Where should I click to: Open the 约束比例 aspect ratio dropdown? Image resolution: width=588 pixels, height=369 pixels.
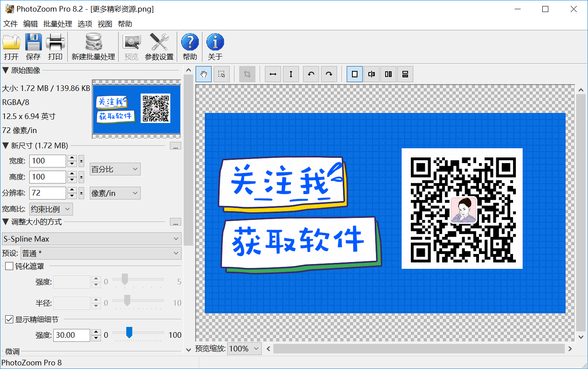pos(51,209)
